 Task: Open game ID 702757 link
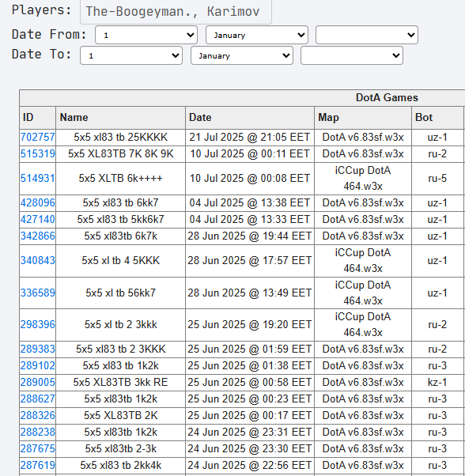pos(38,138)
